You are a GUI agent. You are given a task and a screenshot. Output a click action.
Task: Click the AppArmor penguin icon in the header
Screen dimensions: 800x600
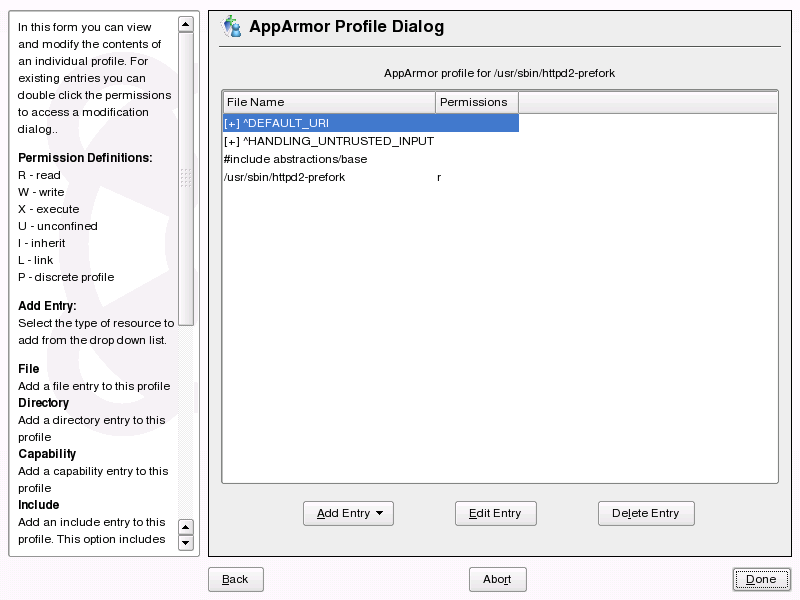pos(231,27)
